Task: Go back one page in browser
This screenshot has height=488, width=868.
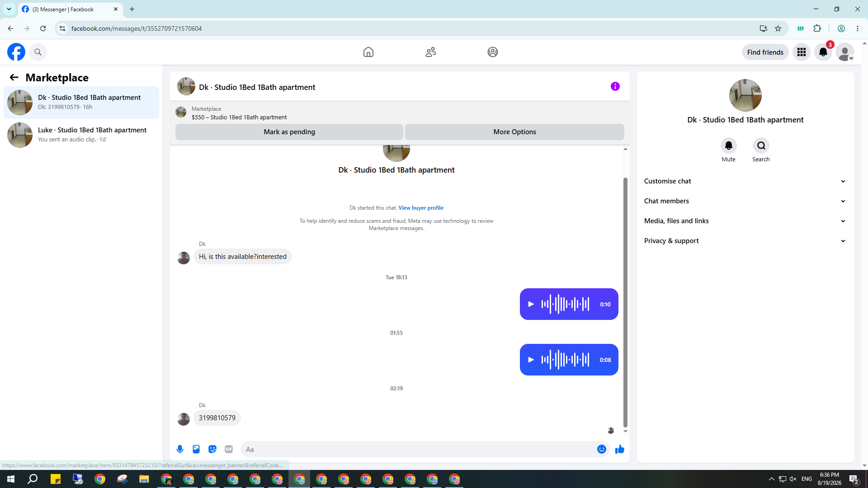Action: 10,28
